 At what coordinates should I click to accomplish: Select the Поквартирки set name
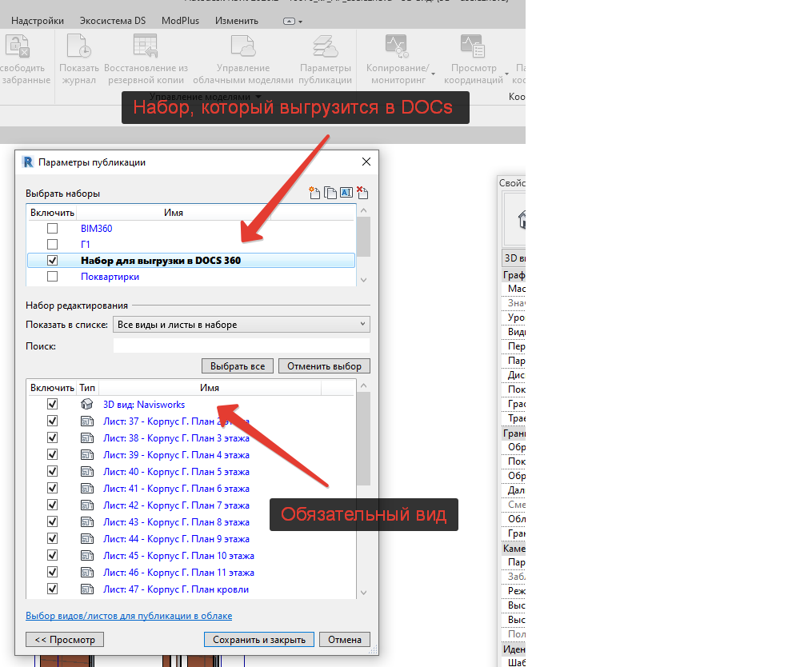coord(110,277)
